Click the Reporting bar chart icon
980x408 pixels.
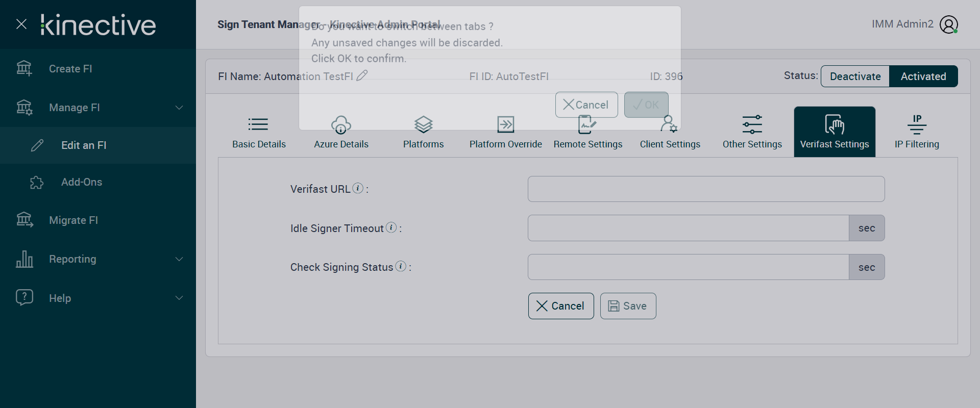[x=24, y=259]
